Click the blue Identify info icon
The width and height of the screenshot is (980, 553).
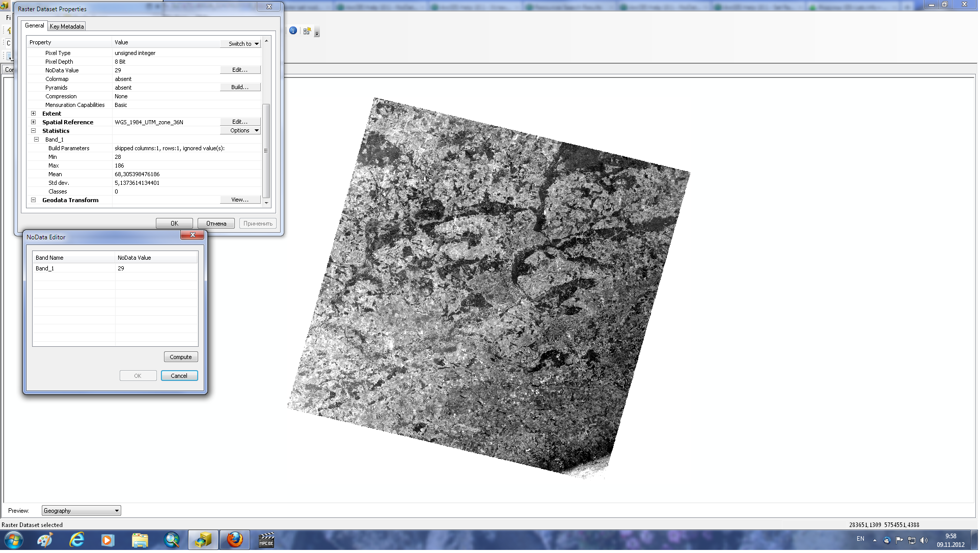(293, 31)
